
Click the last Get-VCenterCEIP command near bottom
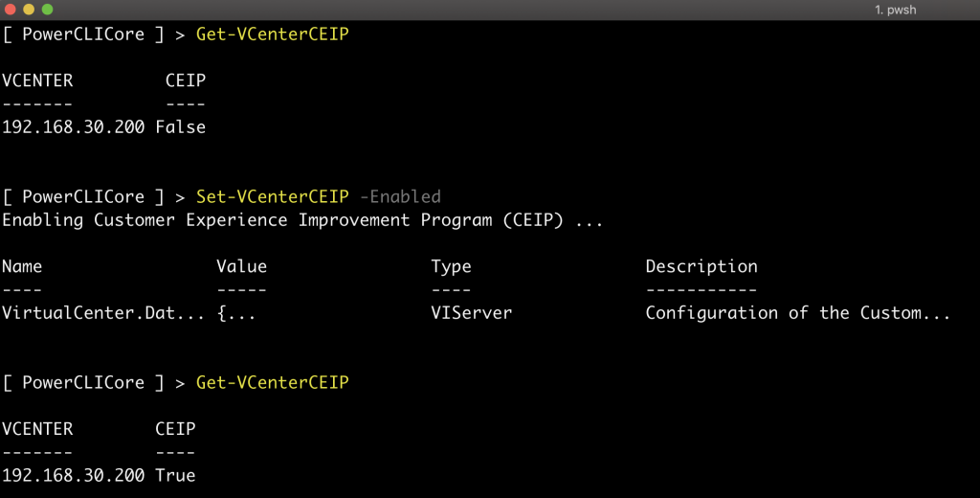(x=272, y=382)
